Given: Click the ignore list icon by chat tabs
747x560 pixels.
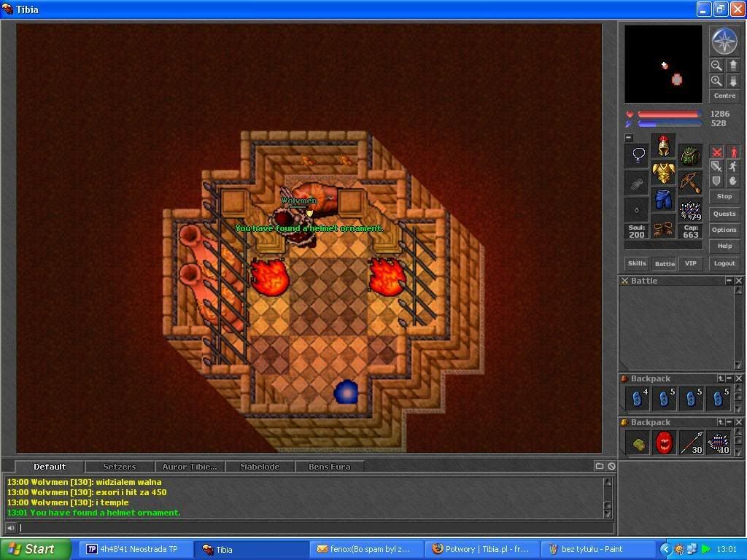Looking at the screenshot, I should tap(612, 466).
